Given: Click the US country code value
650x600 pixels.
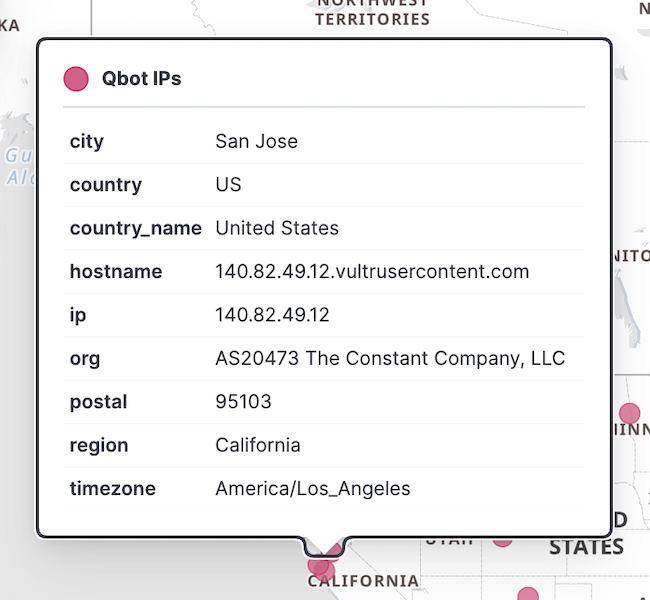Looking at the screenshot, I should [x=228, y=185].
